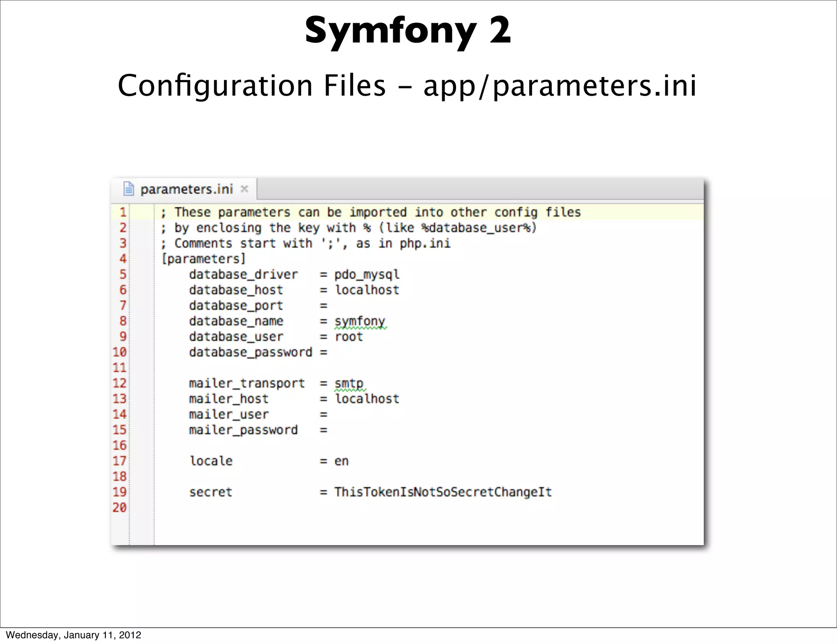The image size is (837, 644).
Task: Click the file icon on parameters.ini tab
Action: (129, 189)
